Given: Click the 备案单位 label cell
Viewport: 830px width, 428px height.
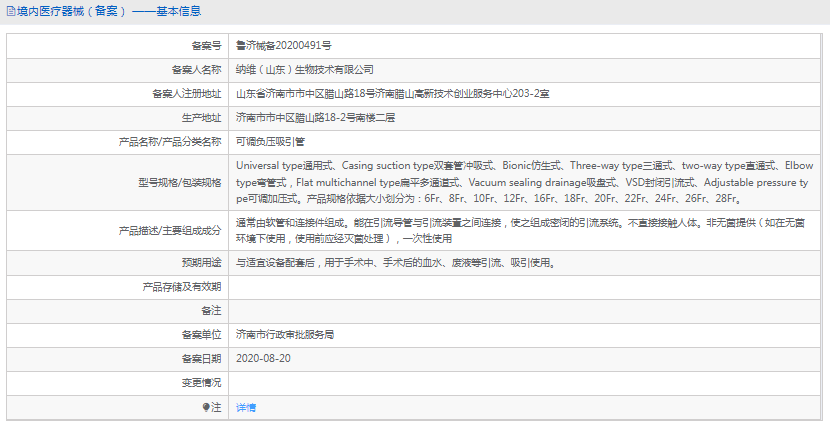Looking at the screenshot, I should [118, 334].
